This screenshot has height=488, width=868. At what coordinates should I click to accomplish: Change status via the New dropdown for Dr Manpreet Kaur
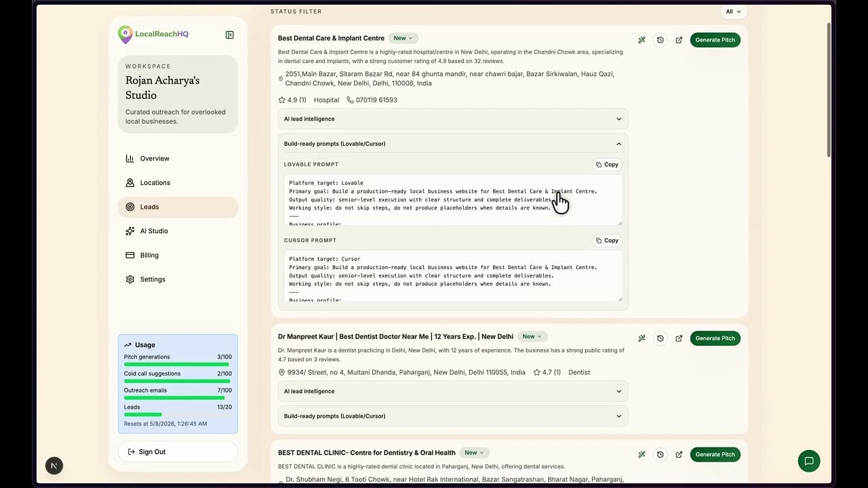point(532,336)
